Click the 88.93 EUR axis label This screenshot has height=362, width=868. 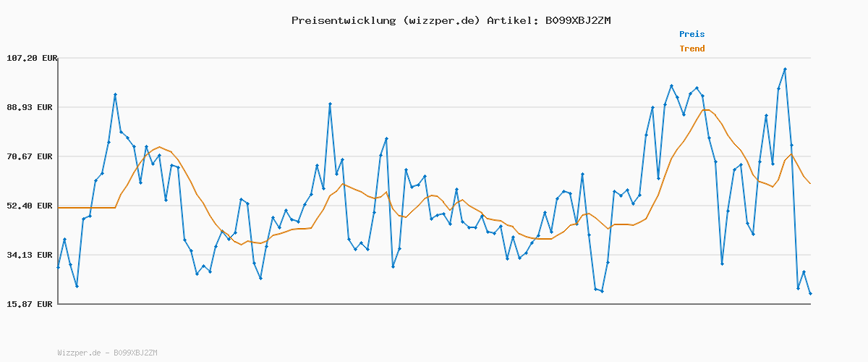pos(31,107)
